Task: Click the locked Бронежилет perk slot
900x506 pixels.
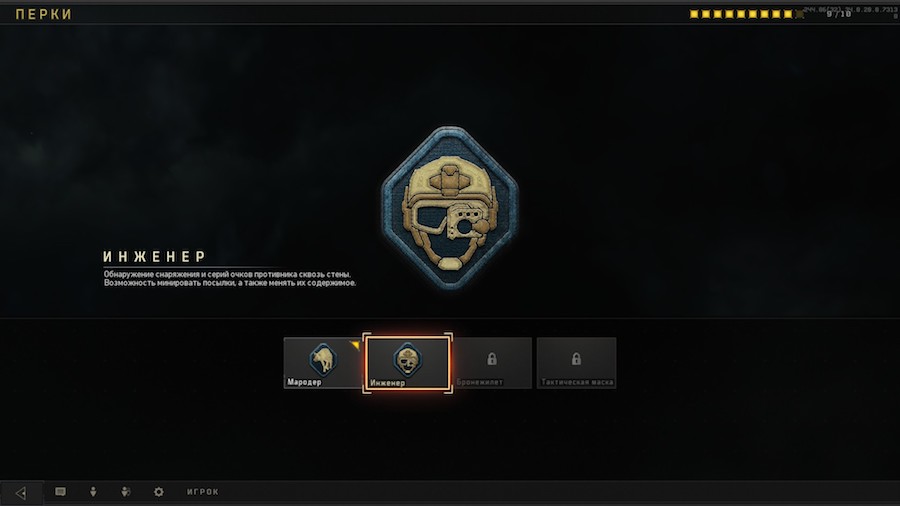Action: 492,363
